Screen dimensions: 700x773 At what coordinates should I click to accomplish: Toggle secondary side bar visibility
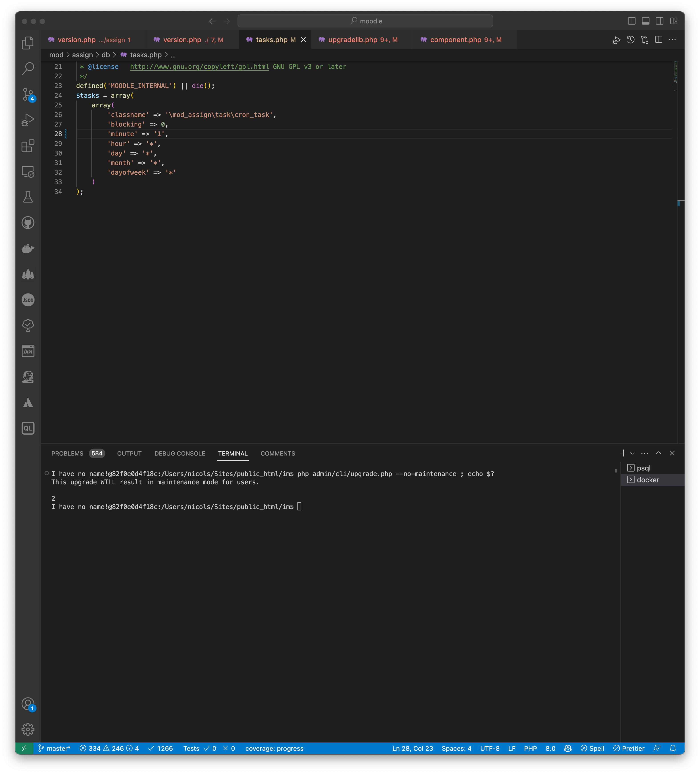(659, 21)
